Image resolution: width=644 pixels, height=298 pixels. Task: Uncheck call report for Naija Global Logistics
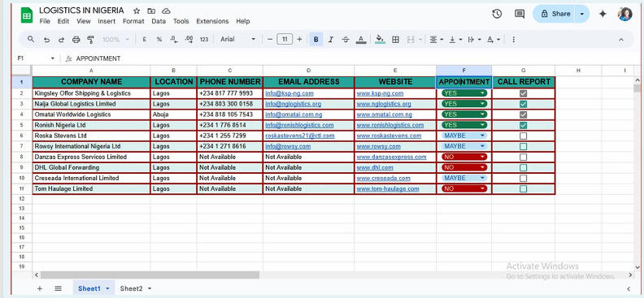pyautogui.click(x=523, y=104)
